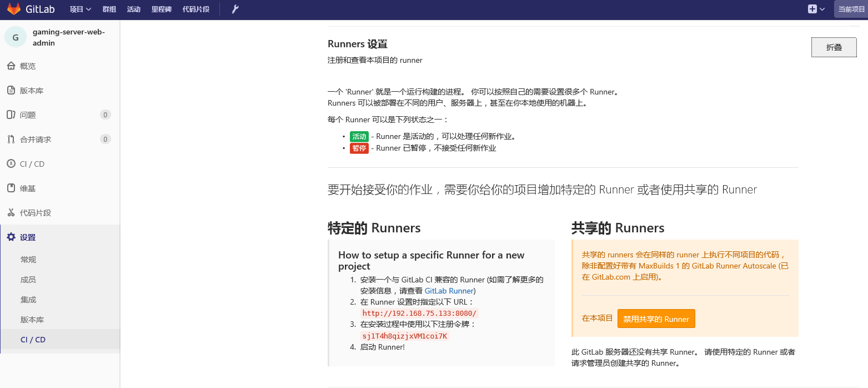The image size is (868, 388).
Task: Click the CI / CD rocket icon
Action: pyautogui.click(x=11, y=164)
